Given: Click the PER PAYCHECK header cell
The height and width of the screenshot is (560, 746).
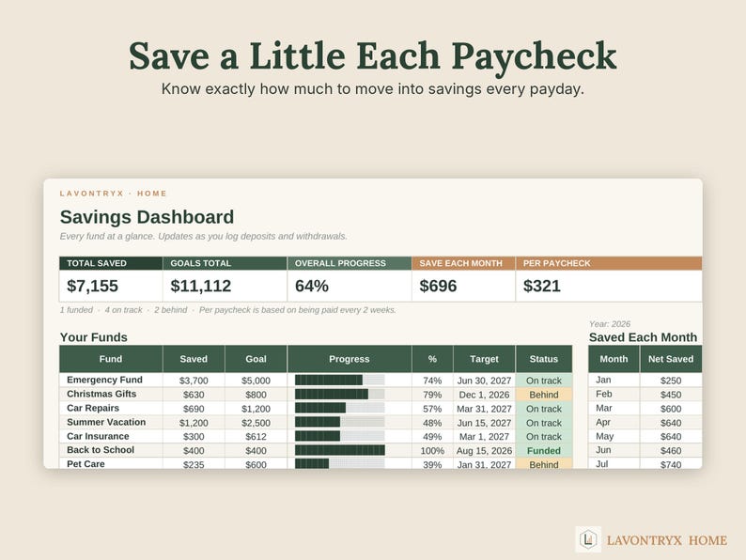Looking at the screenshot, I should [x=609, y=263].
